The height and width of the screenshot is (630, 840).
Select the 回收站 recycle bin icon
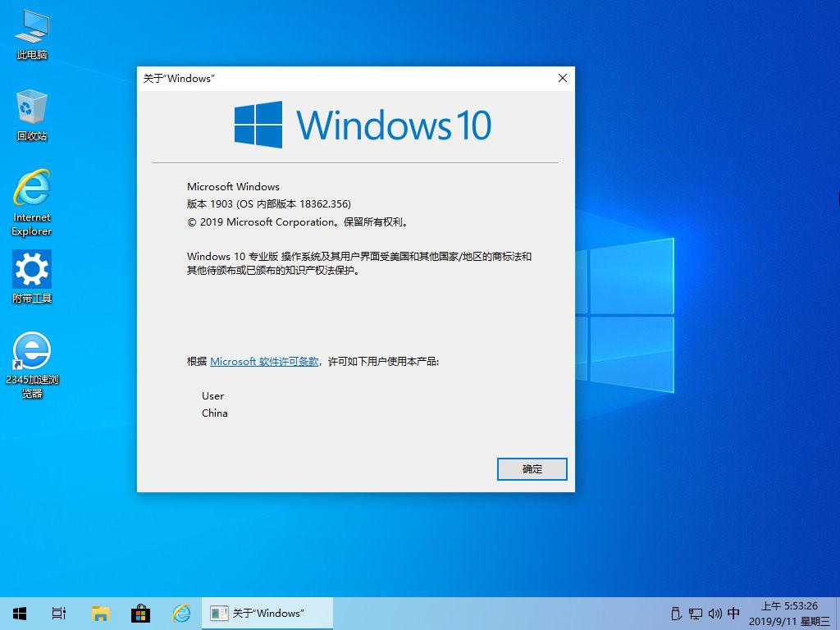pyautogui.click(x=32, y=113)
